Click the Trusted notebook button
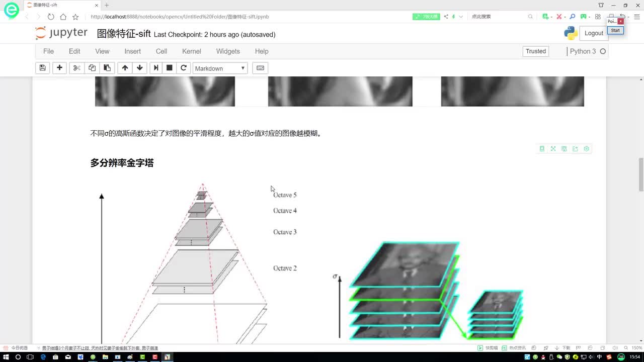 pos(536,51)
